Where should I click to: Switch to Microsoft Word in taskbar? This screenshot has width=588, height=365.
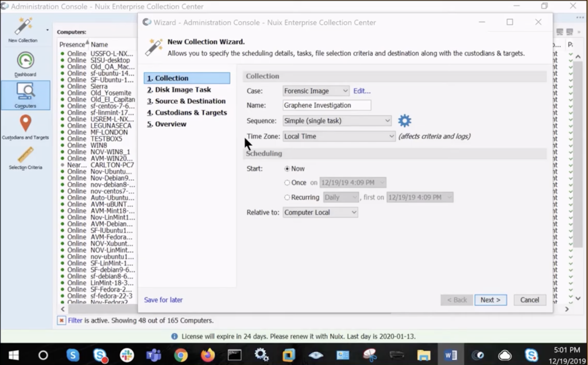pyautogui.click(x=450, y=355)
